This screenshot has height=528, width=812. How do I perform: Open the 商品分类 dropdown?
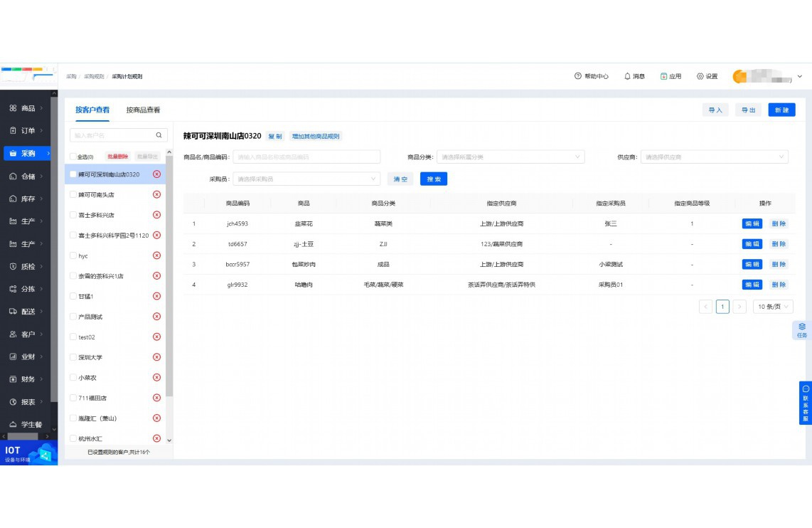point(510,157)
